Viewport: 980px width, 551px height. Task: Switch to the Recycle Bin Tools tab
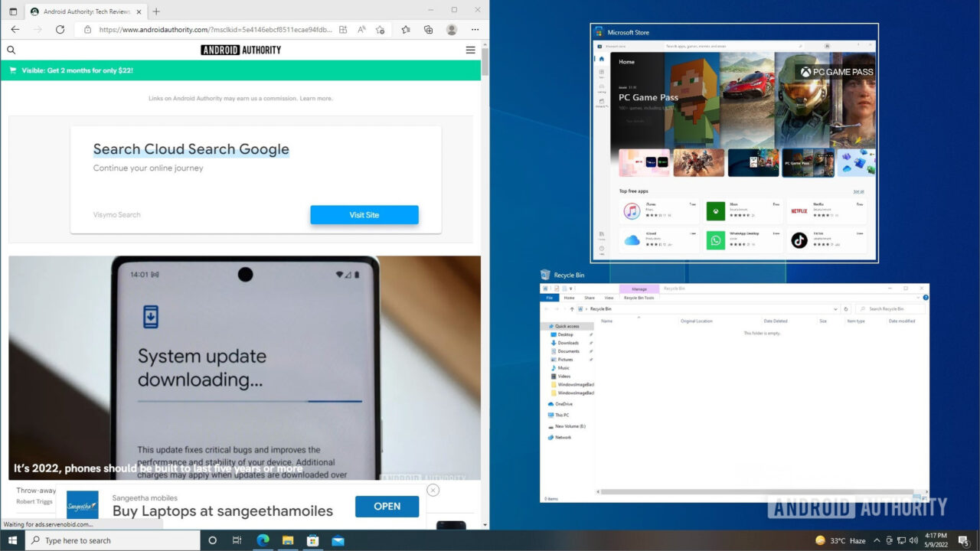pyautogui.click(x=639, y=298)
